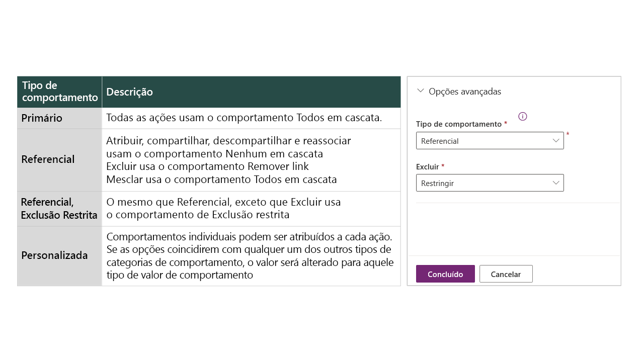This screenshot has width=644, height=362.
Task: Open the Excluir dropdown showing Restringir
Action: pyautogui.click(x=490, y=183)
